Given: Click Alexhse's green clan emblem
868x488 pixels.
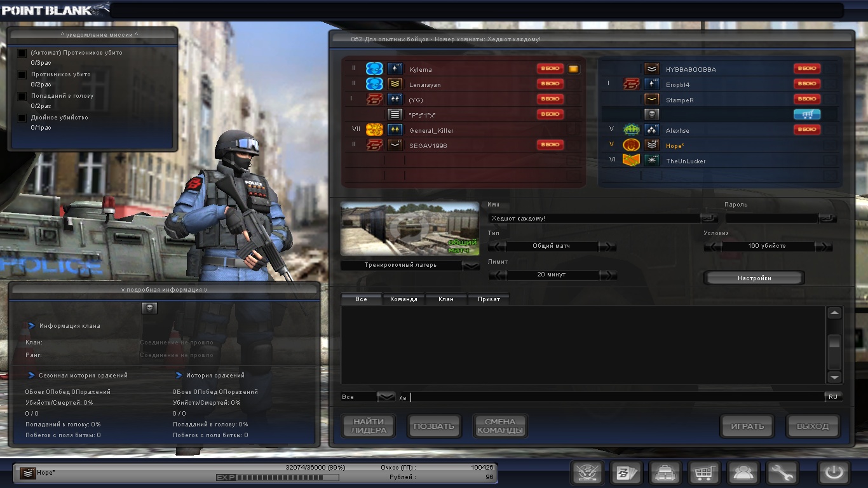Looking at the screenshot, I should 631,130.
